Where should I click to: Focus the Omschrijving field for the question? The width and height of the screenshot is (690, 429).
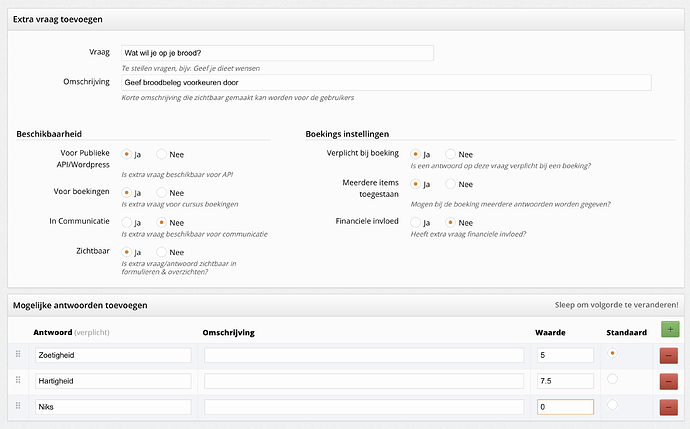point(386,83)
